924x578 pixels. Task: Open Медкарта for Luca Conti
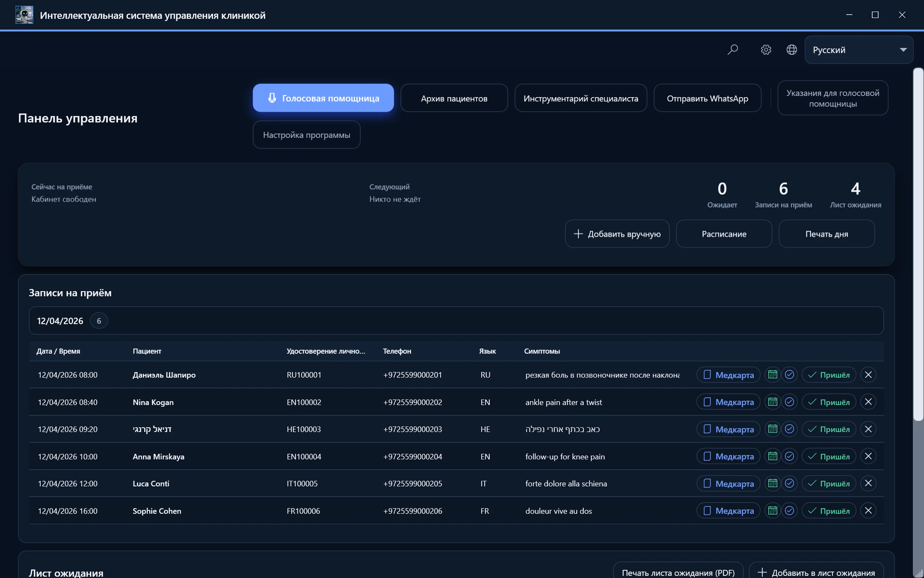point(728,483)
